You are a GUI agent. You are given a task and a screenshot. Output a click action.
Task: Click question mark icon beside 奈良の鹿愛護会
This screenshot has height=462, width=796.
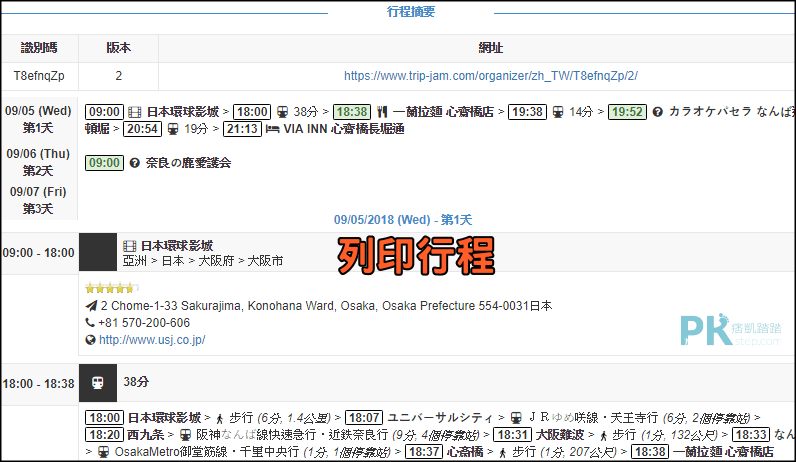click(135, 163)
